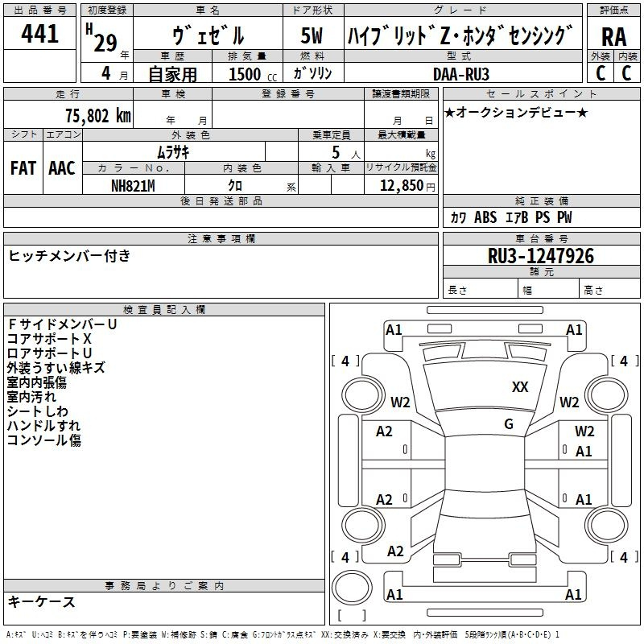
Task: Select the AAC air conditioner cell
Action: 61,168
